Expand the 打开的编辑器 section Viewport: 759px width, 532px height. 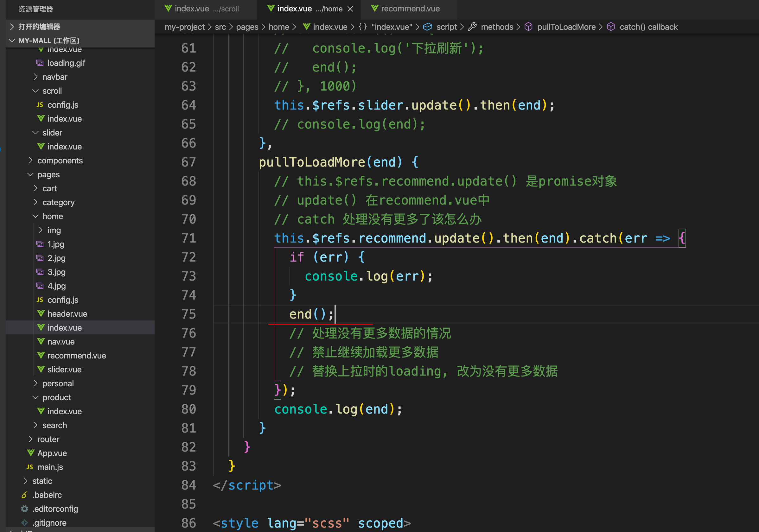(12, 27)
